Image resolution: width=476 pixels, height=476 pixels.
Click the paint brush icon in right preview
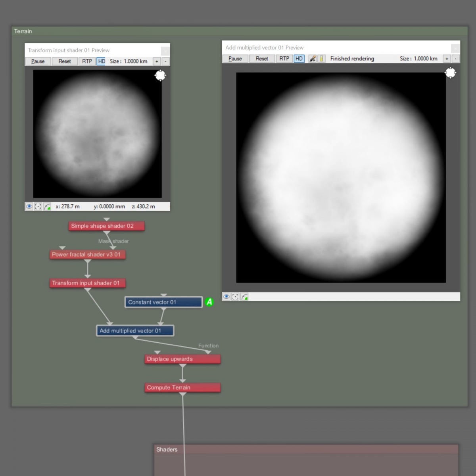[x=313, y=59]
